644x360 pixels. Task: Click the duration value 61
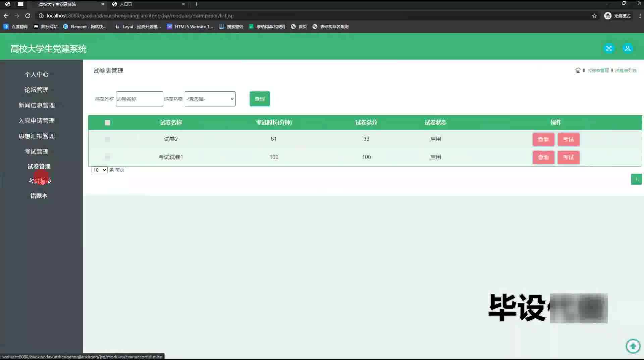tap(274, 139)
